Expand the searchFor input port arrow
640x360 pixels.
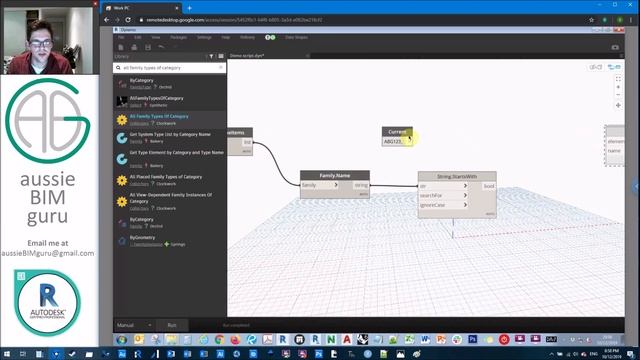click(x=465, y=195)
